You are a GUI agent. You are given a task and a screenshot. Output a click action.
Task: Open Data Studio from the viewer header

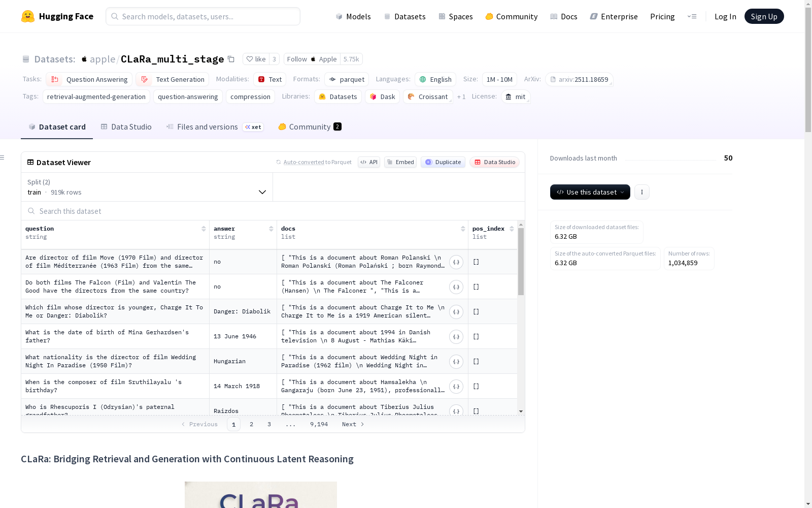(495, 162)
